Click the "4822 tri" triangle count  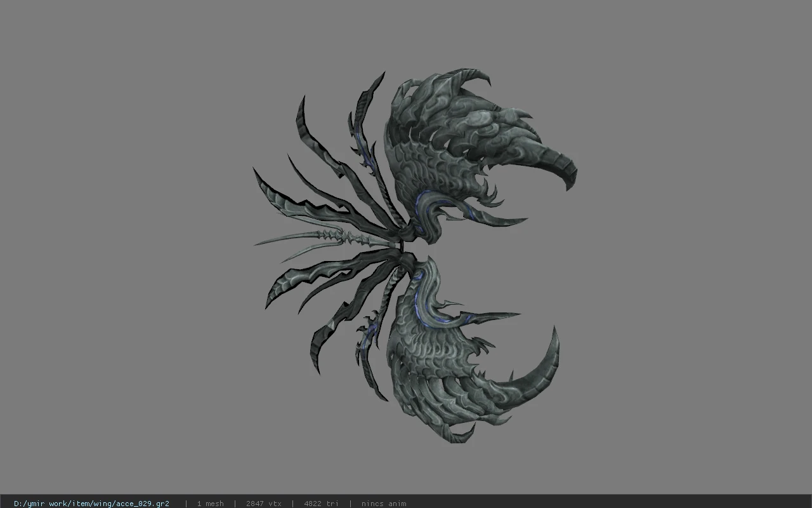click(321, 504)
